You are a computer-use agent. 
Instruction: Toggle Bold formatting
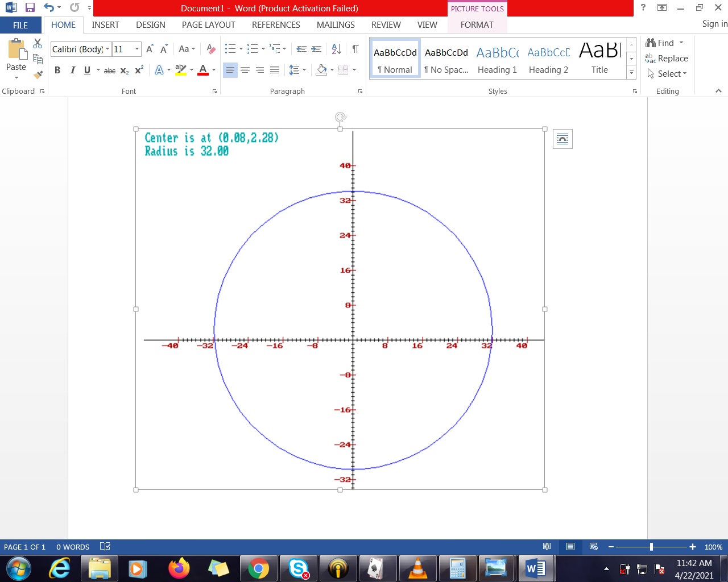[x=57, y=70]
